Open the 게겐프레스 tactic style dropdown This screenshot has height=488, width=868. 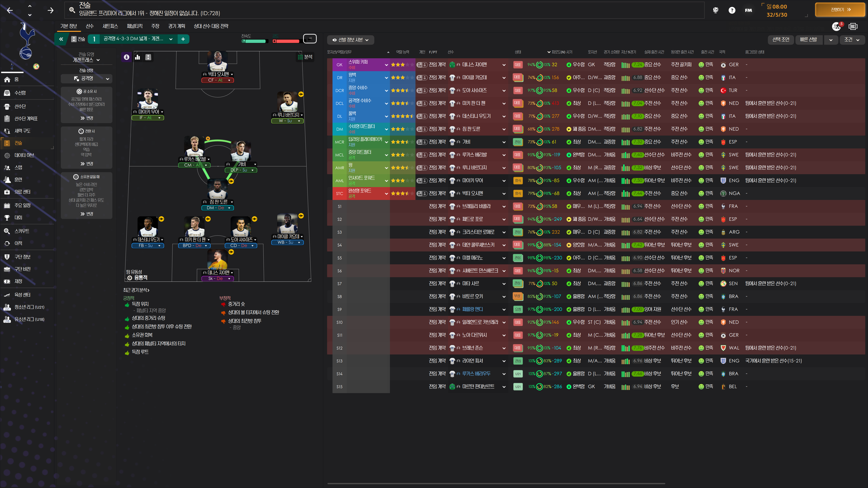pos(86,60)
